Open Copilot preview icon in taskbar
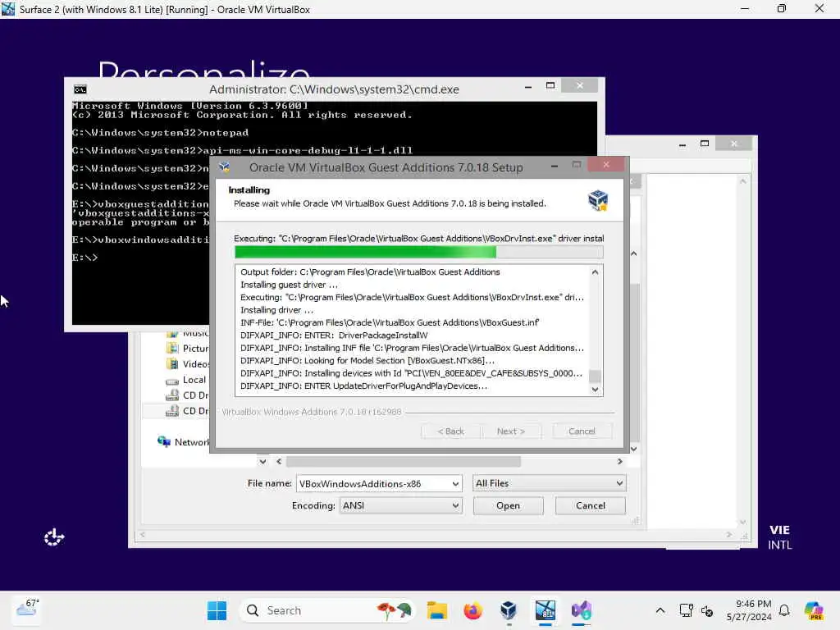Screen dimensions: 840x630 (x=813, y=610)
